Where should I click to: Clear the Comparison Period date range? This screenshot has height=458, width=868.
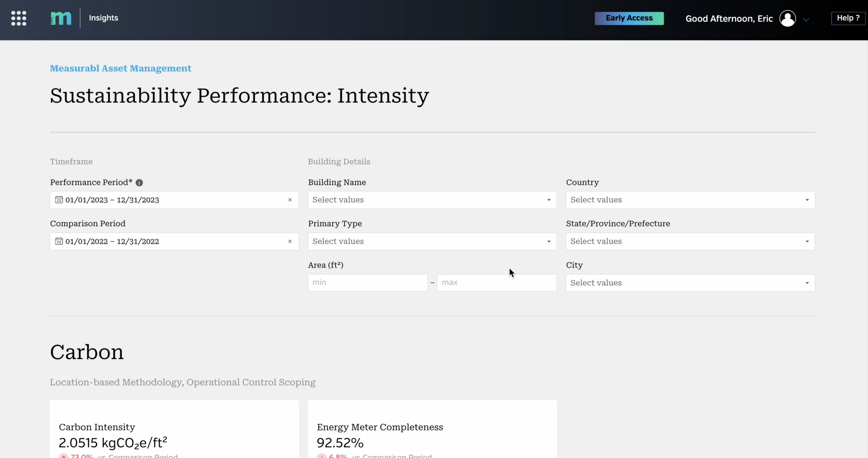pos(290,241)
